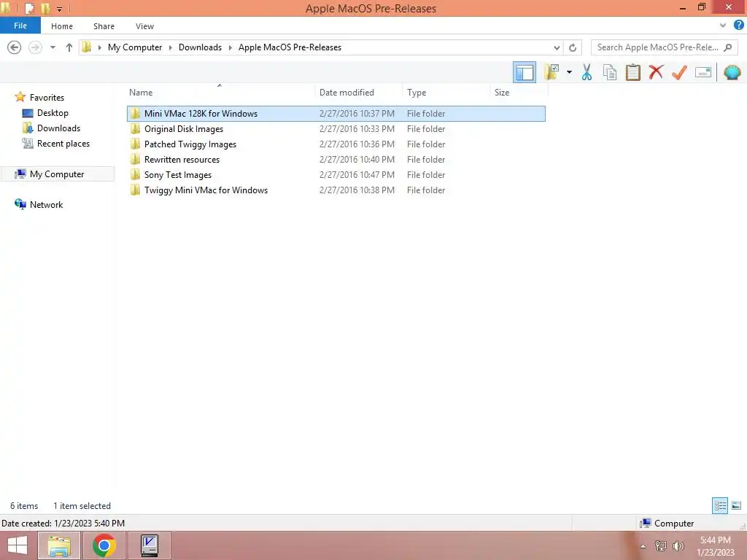Open the View ribbon tab
The width and height of the screenshot is (747, 560).
[x=145, y=26]
